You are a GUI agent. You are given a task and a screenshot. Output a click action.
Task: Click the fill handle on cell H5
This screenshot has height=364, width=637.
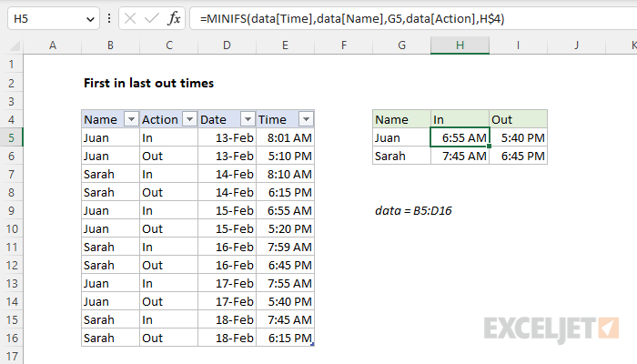click(490, 147)
